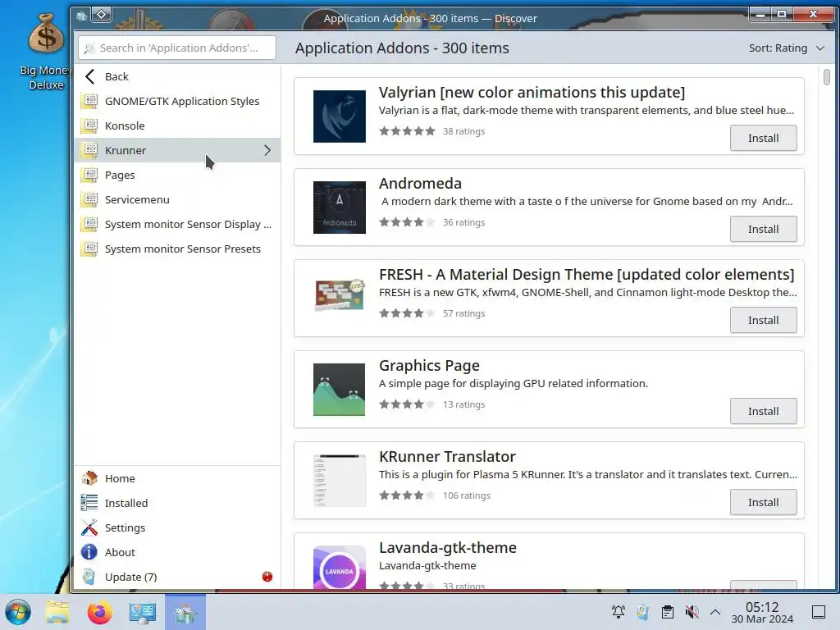Select System monitor Sensor Display category

(x=177, y=225)
